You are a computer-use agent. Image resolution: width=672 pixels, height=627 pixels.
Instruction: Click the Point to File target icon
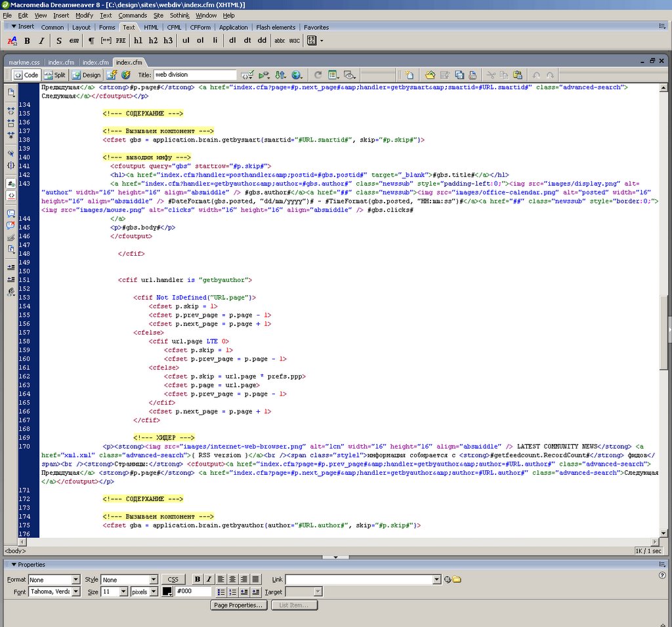[448, 580]
